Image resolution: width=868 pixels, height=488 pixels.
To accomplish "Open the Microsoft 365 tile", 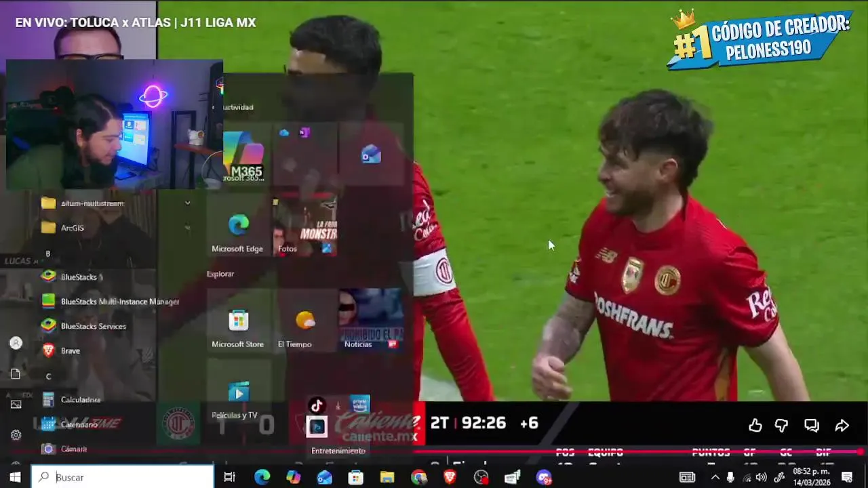I will pyautogui.click(x=245, y=155).
